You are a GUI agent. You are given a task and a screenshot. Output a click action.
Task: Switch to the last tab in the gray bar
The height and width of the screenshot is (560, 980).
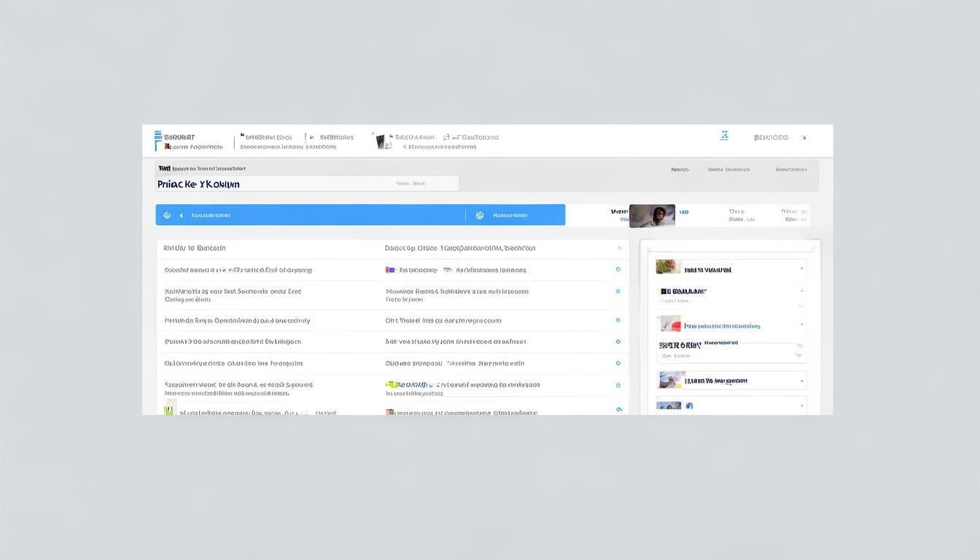tap(790, 169)
